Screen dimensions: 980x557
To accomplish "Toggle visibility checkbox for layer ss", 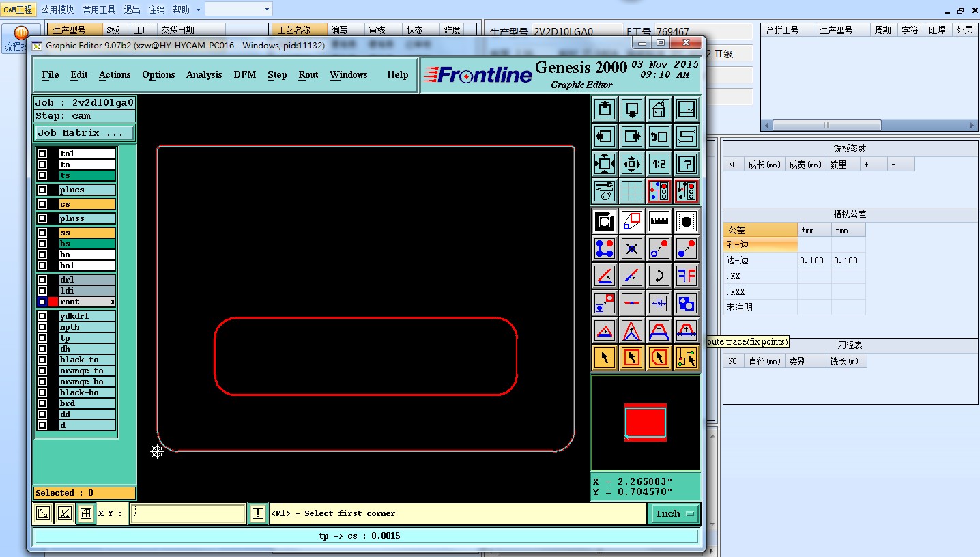I will pos(42,233).
